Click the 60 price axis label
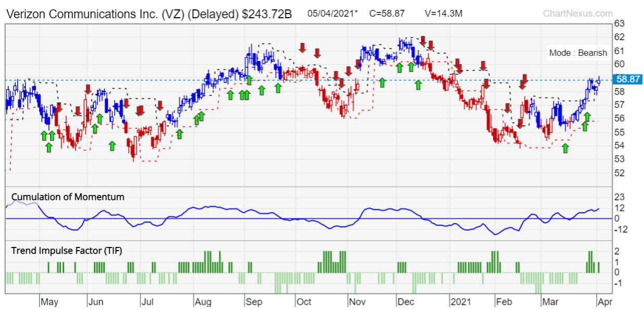 coord(620,64)
